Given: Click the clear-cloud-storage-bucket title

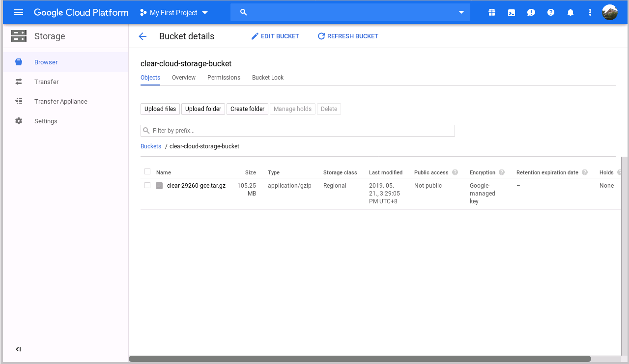Looking at the screenshot, I should [x=186, y=64].
